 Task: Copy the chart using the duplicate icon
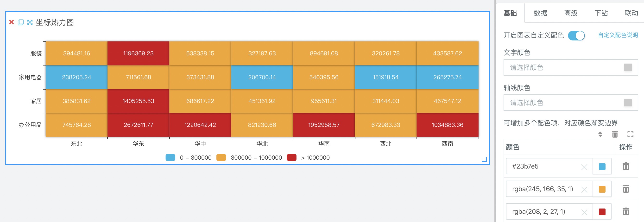click(x=20, y=22)
